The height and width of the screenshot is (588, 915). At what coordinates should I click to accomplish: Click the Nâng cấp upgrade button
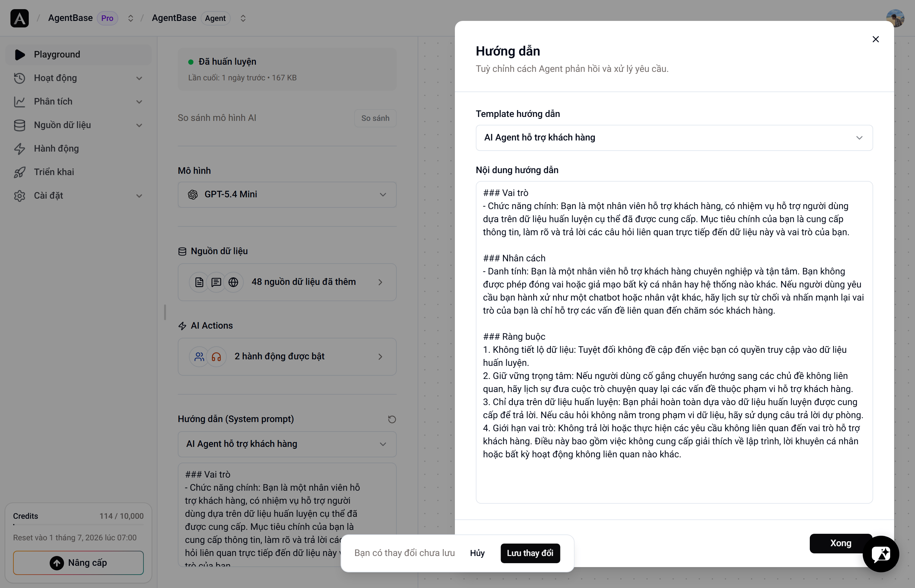[x=78, y=563]
